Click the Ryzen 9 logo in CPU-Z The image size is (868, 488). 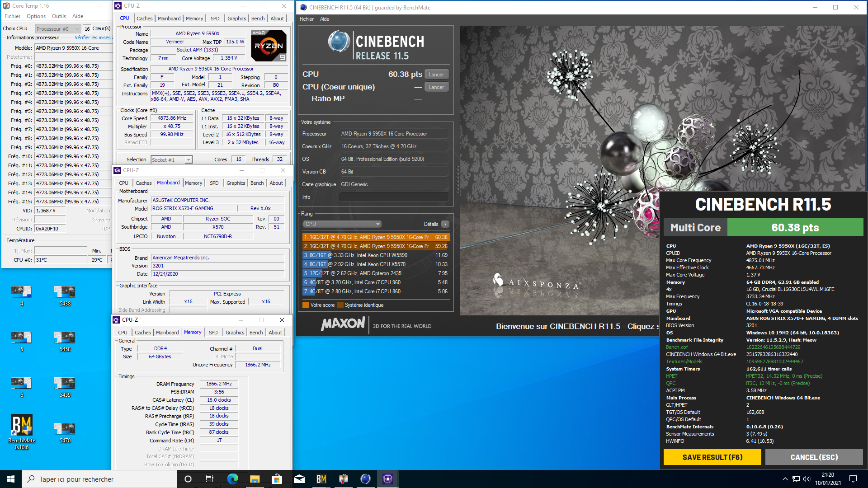tap(269, 46)
